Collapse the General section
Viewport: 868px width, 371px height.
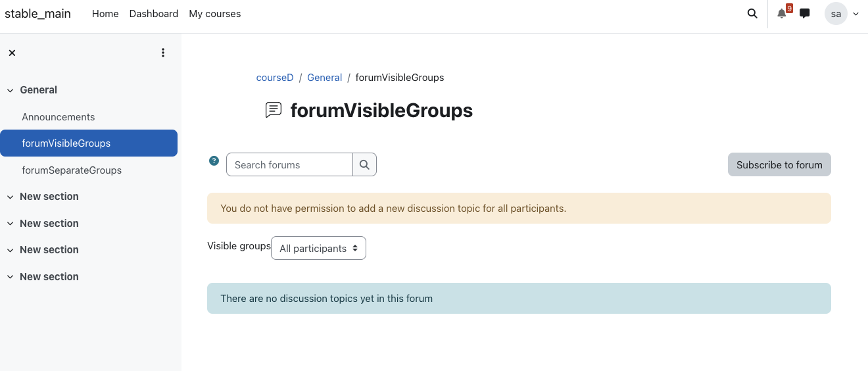[11, 90]
